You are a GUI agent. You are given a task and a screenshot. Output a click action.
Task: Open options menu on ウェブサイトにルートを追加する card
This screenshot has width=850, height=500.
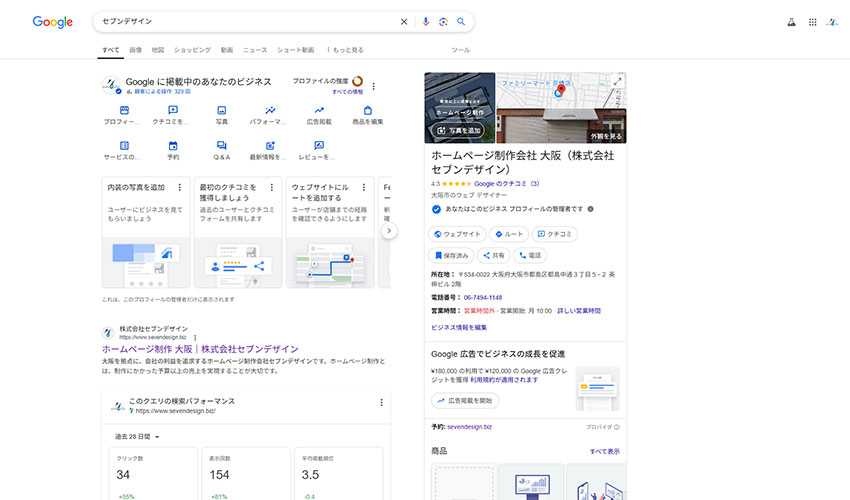(364, 187)
